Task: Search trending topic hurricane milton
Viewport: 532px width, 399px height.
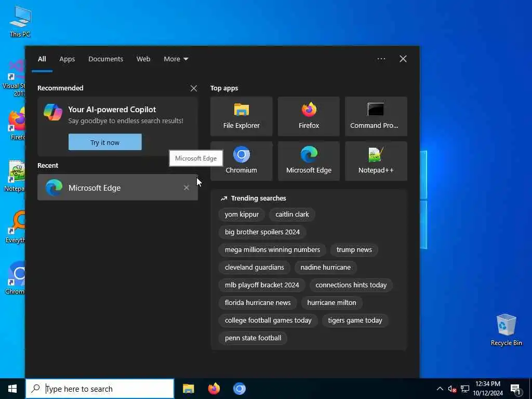Action: pyautogui.click(x=332, y=303)
